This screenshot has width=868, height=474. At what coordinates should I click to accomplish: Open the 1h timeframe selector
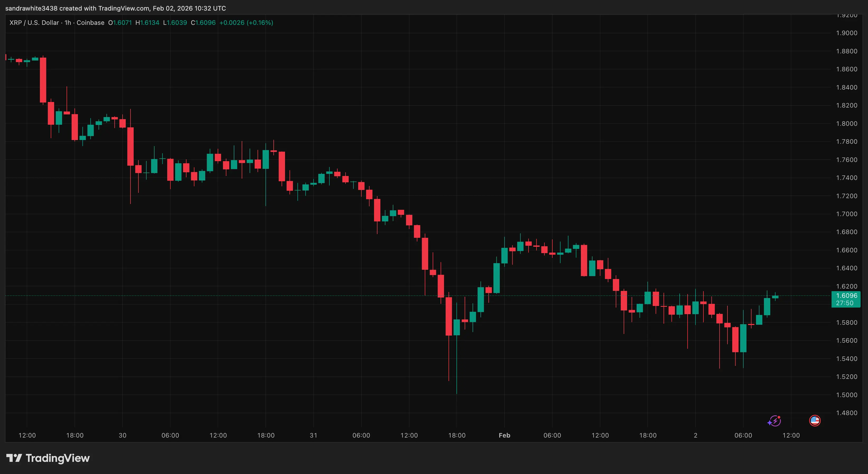click(68, 22)
